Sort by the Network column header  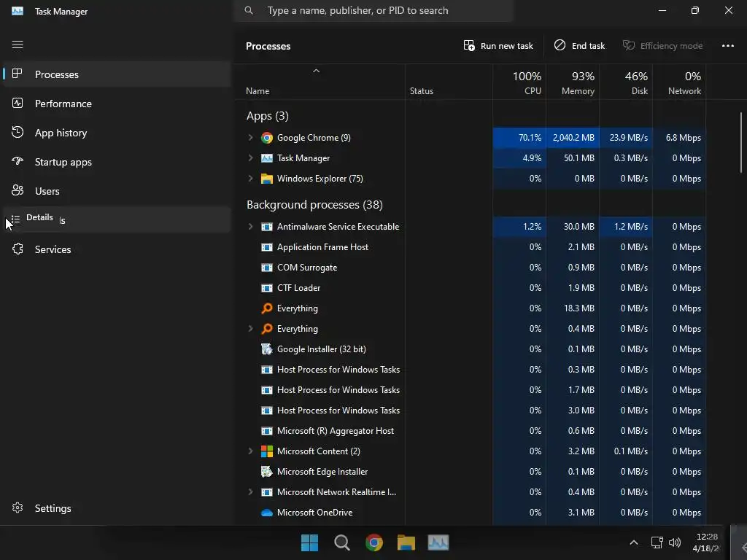tap(679, 82)
